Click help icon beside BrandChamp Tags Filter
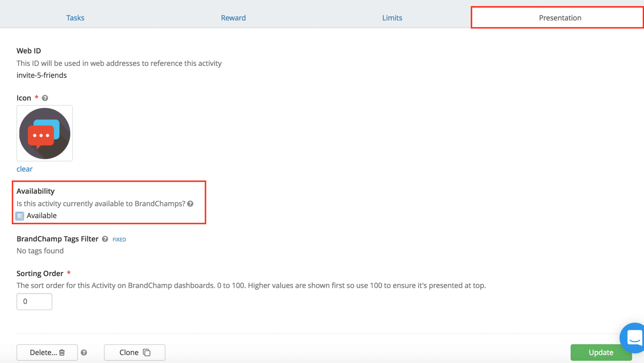This screenshot has height=363, width=644. pyautogui.click(x=105, y=239)
